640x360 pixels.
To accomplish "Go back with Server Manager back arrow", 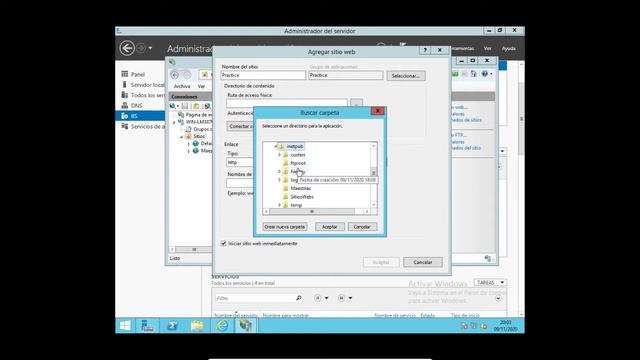I will 127,48.
